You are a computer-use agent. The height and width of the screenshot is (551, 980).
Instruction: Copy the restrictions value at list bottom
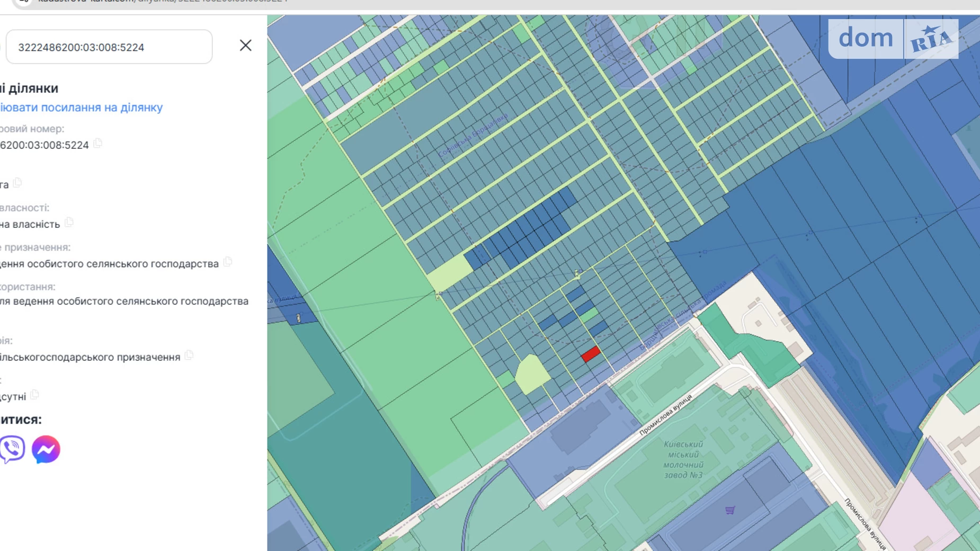[x=35, y=395]
